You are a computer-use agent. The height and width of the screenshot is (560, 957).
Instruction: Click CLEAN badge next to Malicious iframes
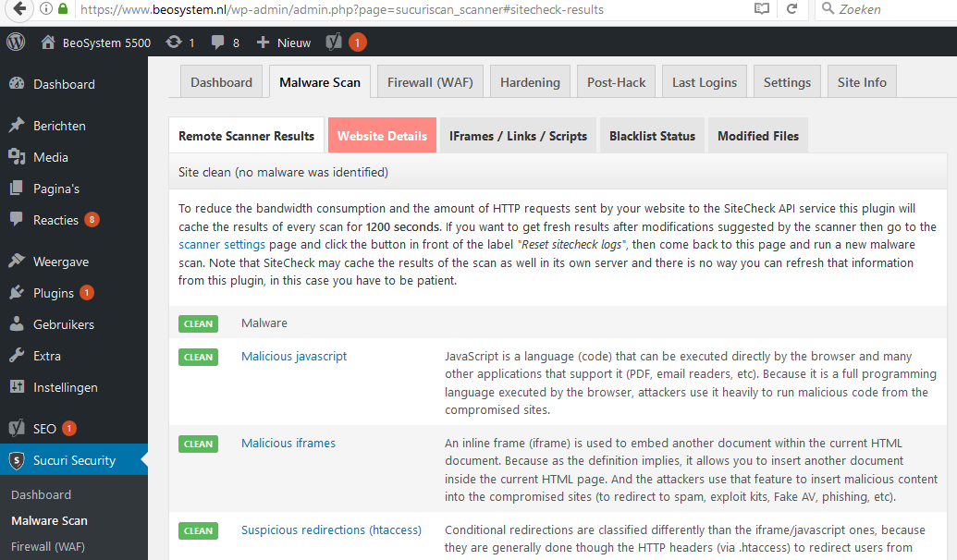198,444
